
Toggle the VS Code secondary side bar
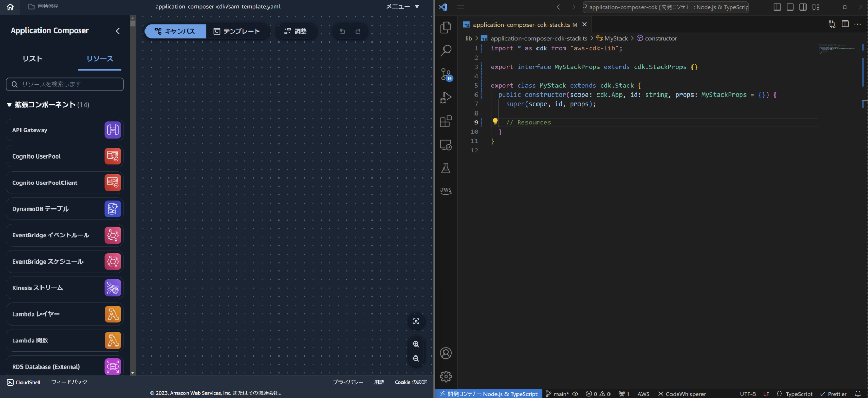click(803, 7)
